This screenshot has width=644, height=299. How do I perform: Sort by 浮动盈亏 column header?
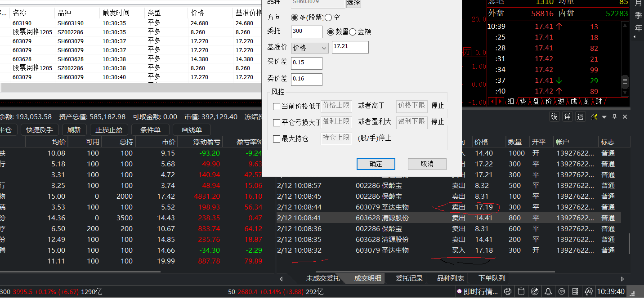(201, 142)
